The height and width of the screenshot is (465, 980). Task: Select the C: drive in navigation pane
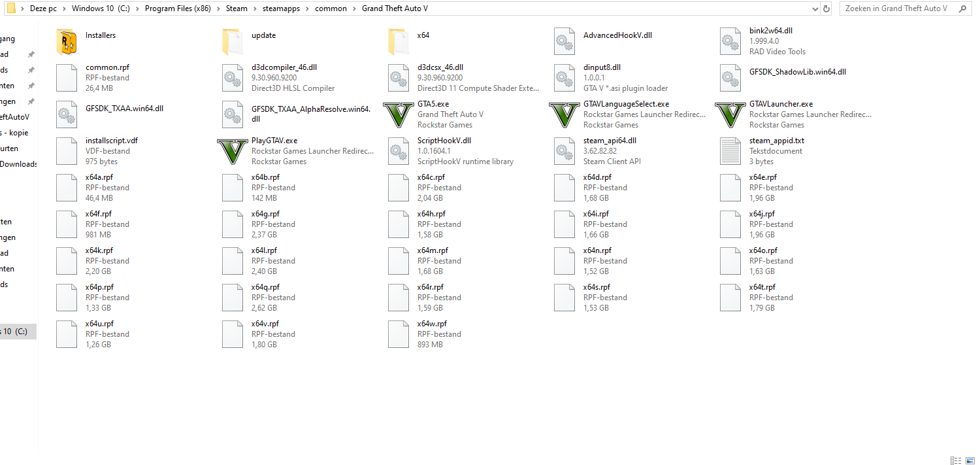coord(18,332)
